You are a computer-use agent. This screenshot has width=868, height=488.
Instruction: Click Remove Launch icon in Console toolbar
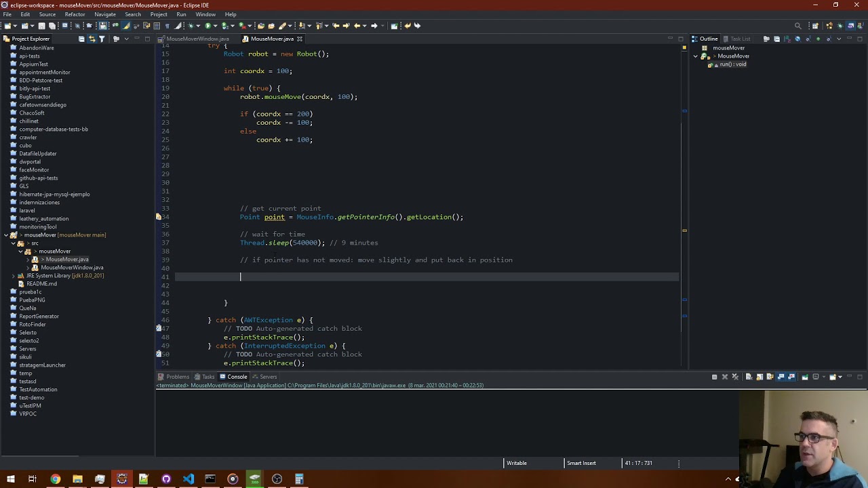tap(725, 377)
